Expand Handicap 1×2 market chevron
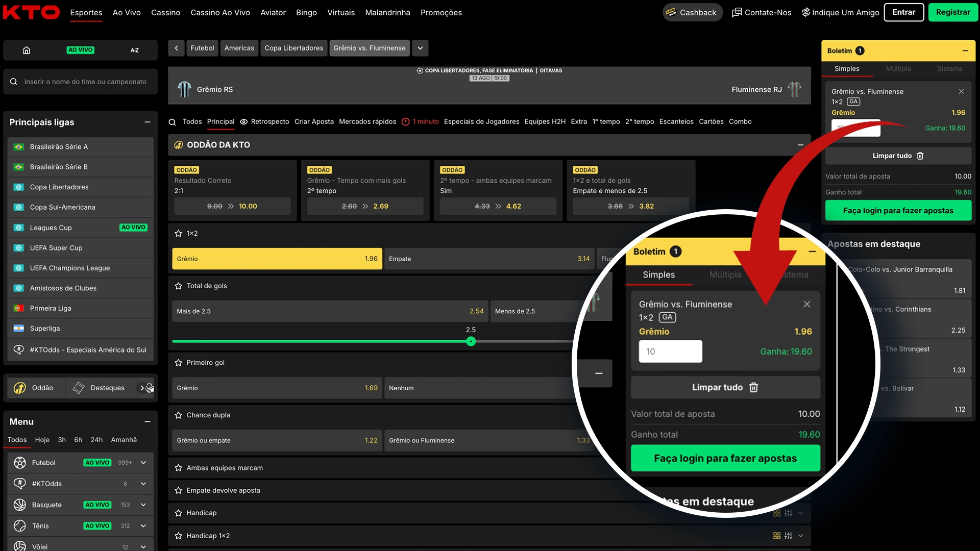 [801, 536]
